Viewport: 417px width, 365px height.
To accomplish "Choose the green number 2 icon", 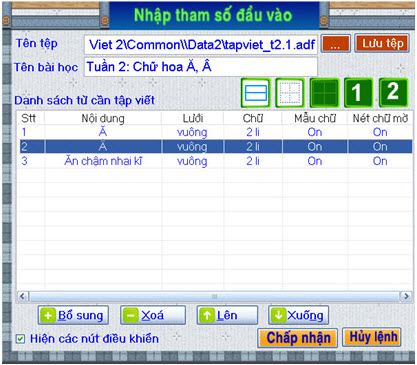I will 393,93.
